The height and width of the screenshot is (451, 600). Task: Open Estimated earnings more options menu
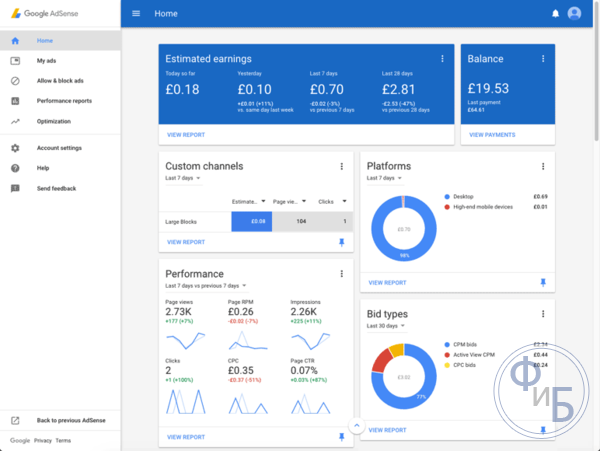pos(442,59)
